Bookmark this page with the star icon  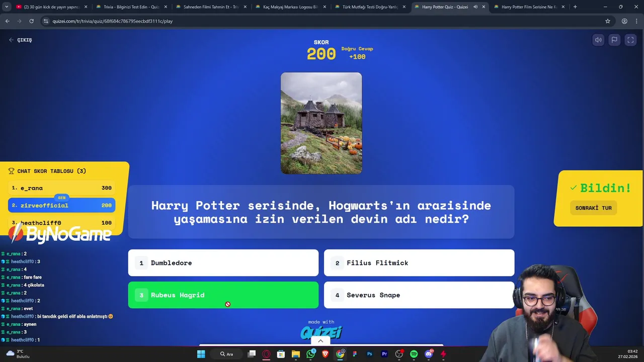click(608, 21)
